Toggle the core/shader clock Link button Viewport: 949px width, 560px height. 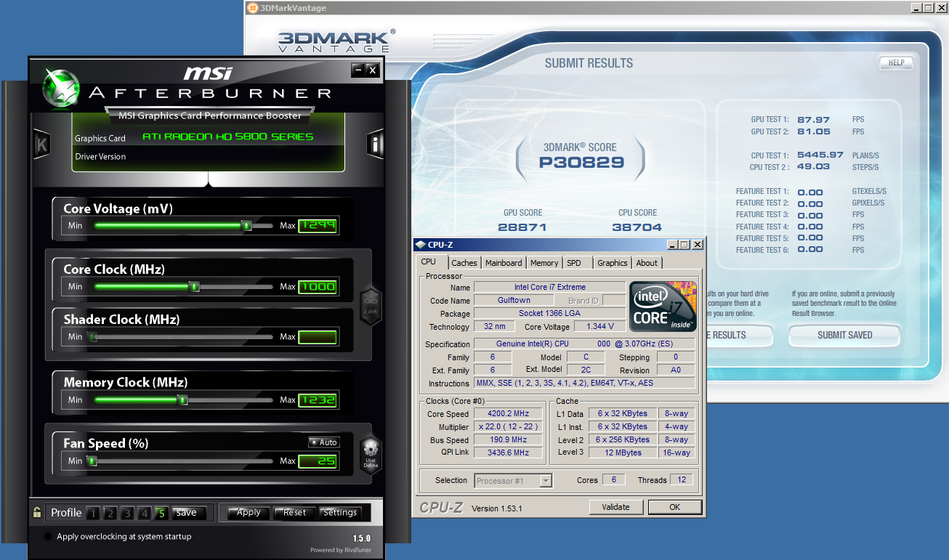[371, 307]
